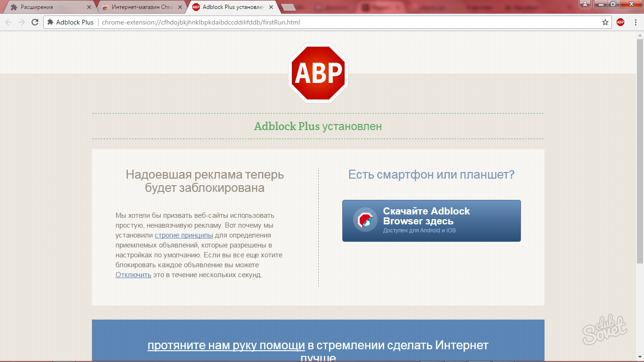Bookmark this page with the star icon
The height and width of the screenshot is (362, 644).
tap(605, 22)
